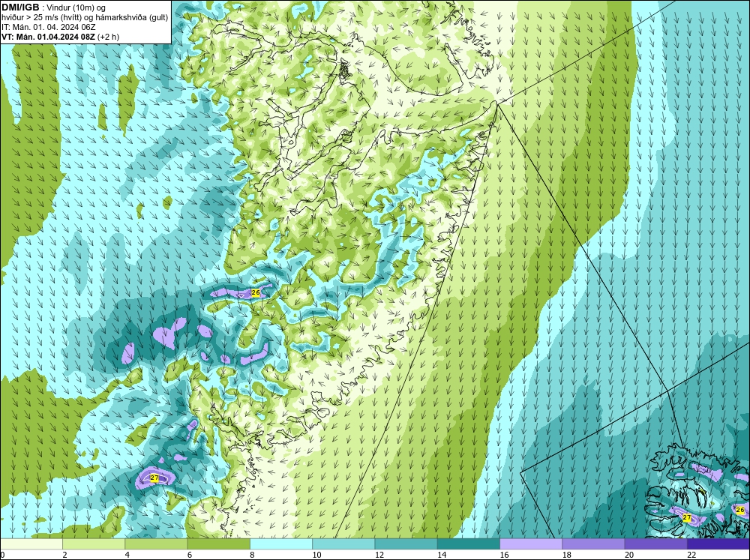Click the 27 gust label on bottom-right island

click(687, 517)
